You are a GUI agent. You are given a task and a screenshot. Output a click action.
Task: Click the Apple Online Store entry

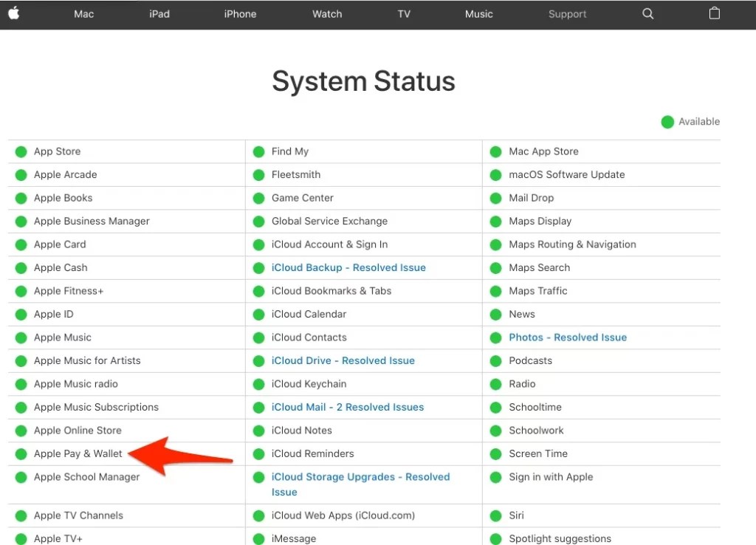[x=78, y=431]
